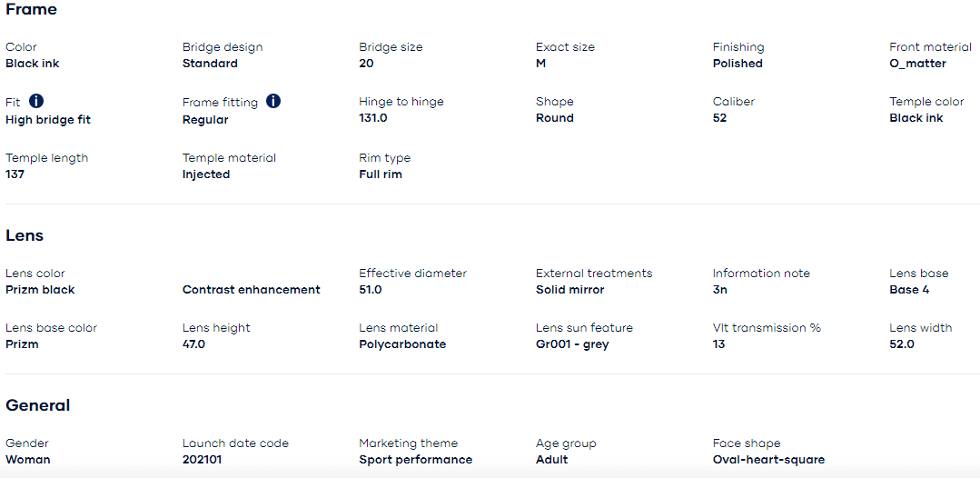980x478 pixels.
Task: Select the Lens section heading
Action: [x=25, y=235]
